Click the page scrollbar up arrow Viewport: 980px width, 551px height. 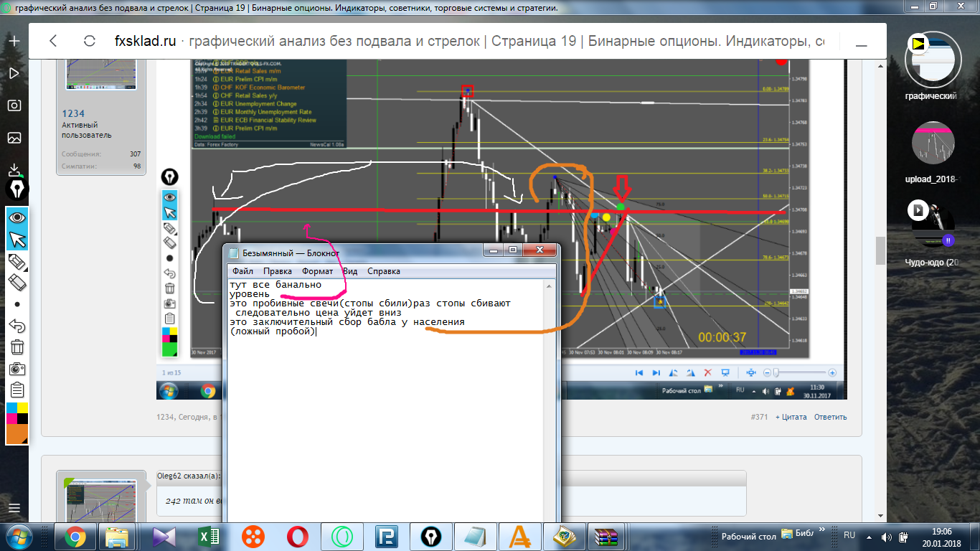[880, 66]
